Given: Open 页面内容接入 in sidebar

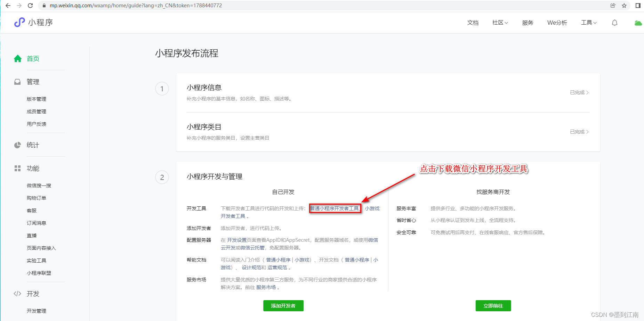Looking at the screenshot, I should point(41,248).
